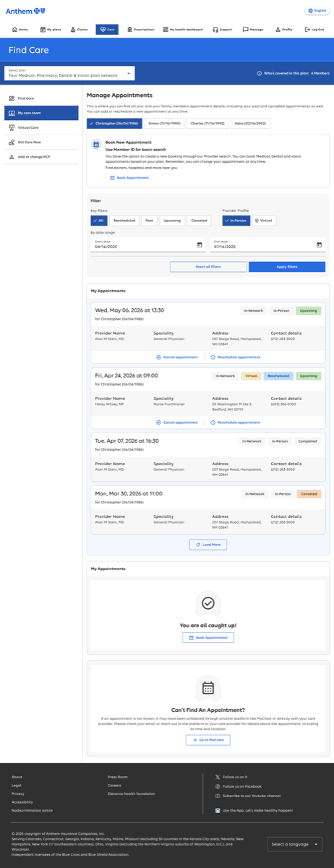
Task: Open My health dashboard in the top navigation
Action: pyautogui.click(x=183, y=30)
